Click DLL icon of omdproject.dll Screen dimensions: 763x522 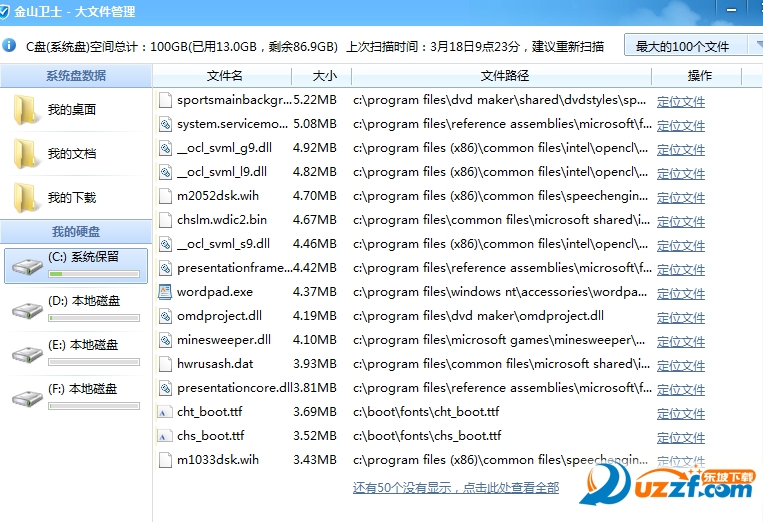point(165,316)
